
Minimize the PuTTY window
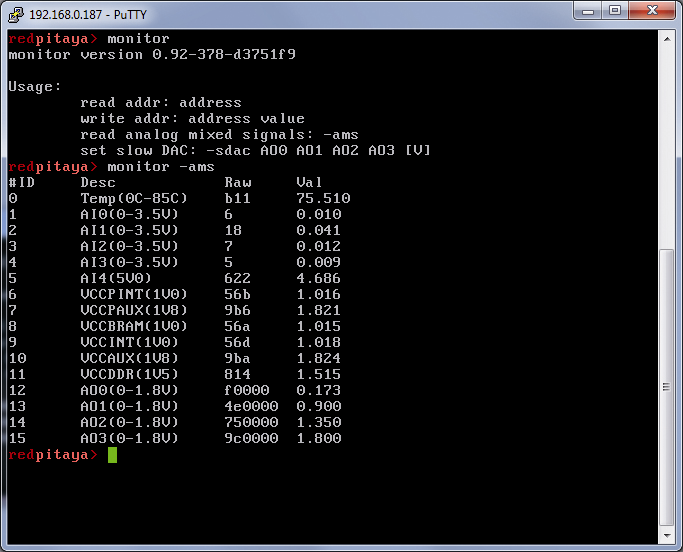click(x=588, y=10)
